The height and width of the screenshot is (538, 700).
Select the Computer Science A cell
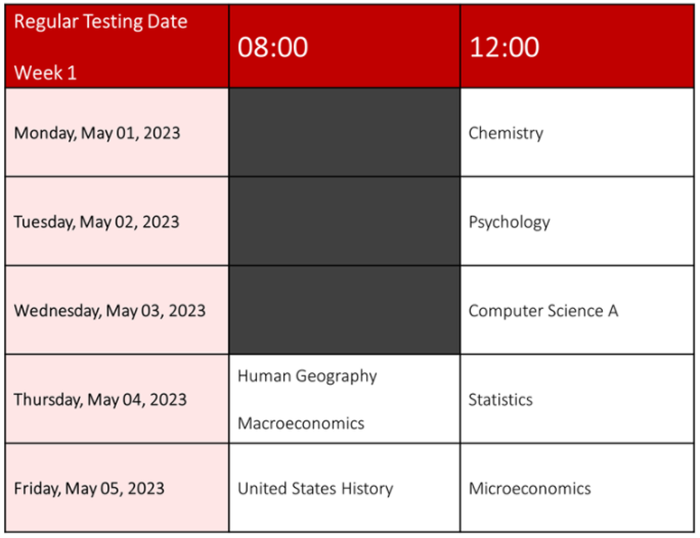577,310
